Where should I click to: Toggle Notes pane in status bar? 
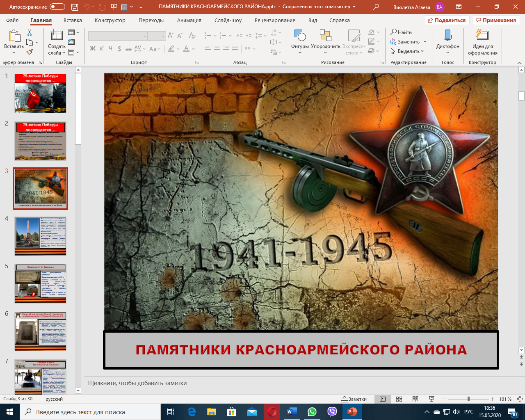coord(354,399)
